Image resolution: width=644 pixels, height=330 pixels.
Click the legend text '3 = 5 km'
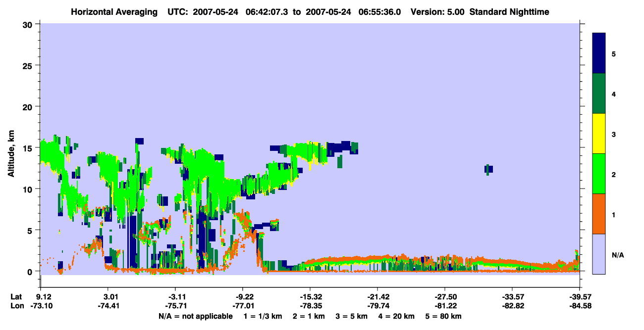[x=352, y=316]
